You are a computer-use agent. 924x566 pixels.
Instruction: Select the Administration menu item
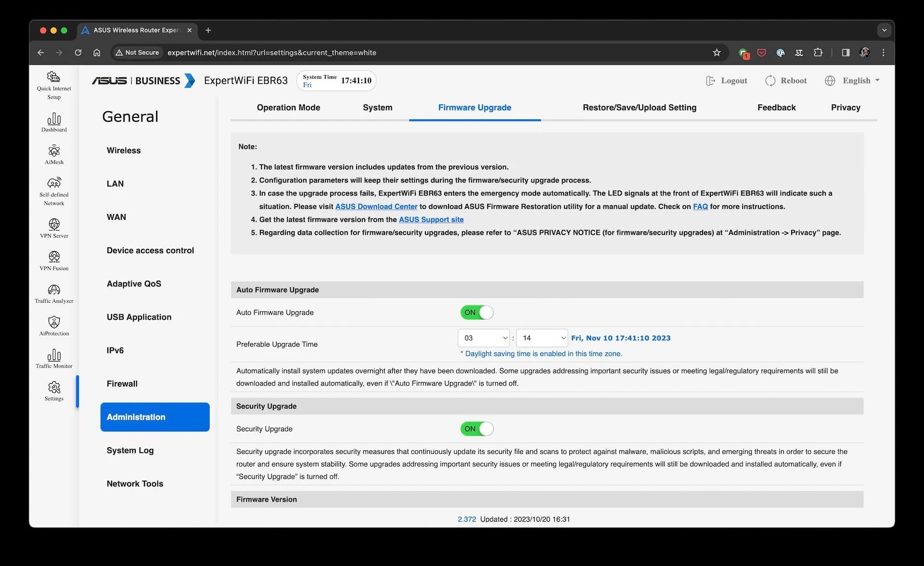(155, 417)
